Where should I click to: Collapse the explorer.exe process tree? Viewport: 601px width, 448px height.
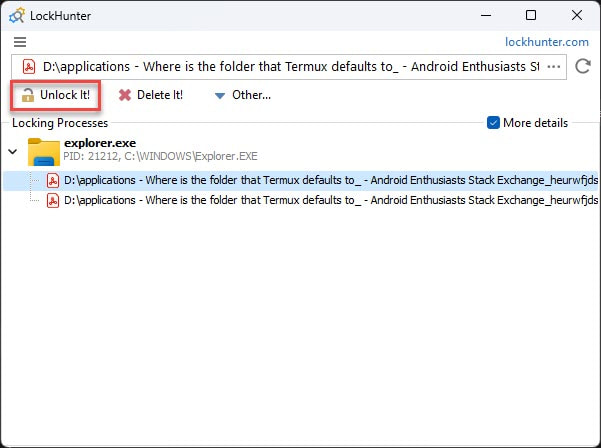[x=13, y=151]
